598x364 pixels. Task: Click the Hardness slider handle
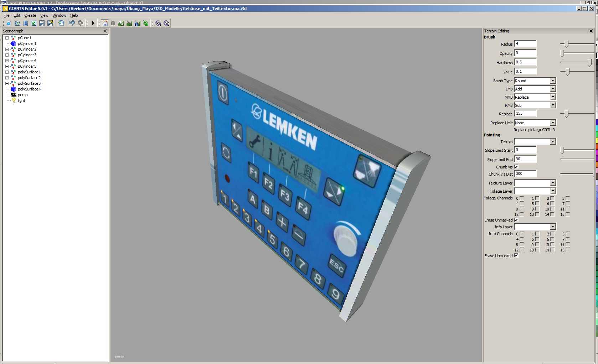tap(590, 62)
